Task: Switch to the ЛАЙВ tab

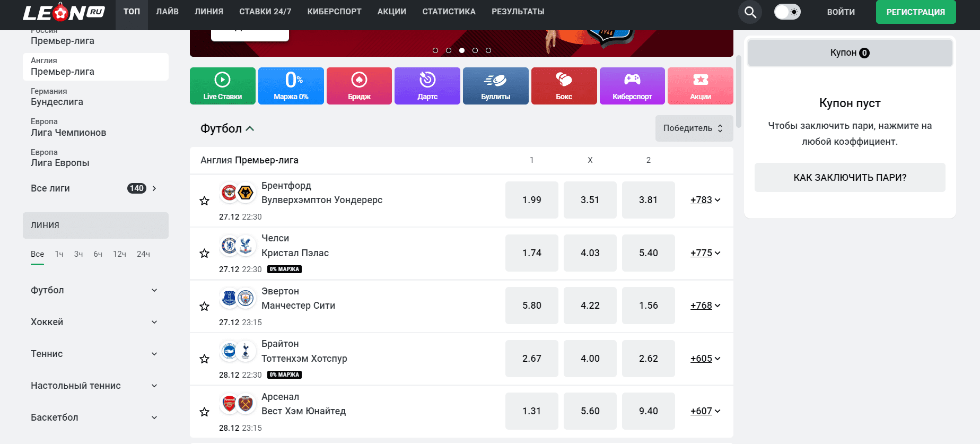Action: 167,12
